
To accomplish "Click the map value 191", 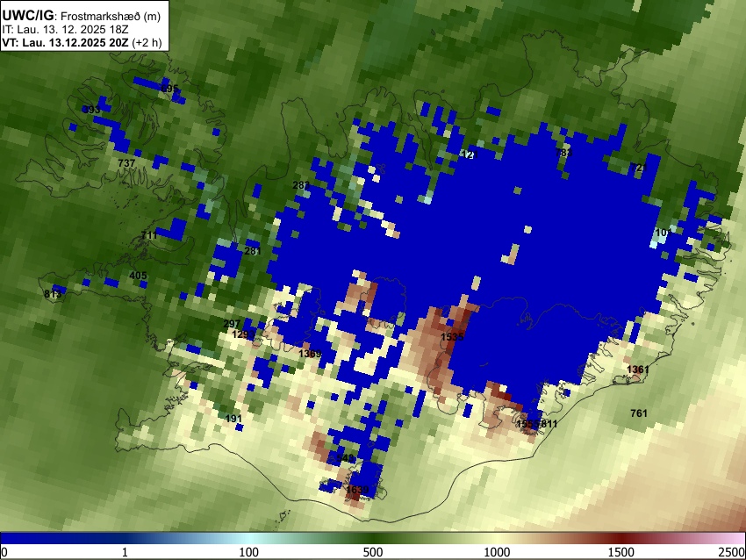I will (x=233, y=419).
